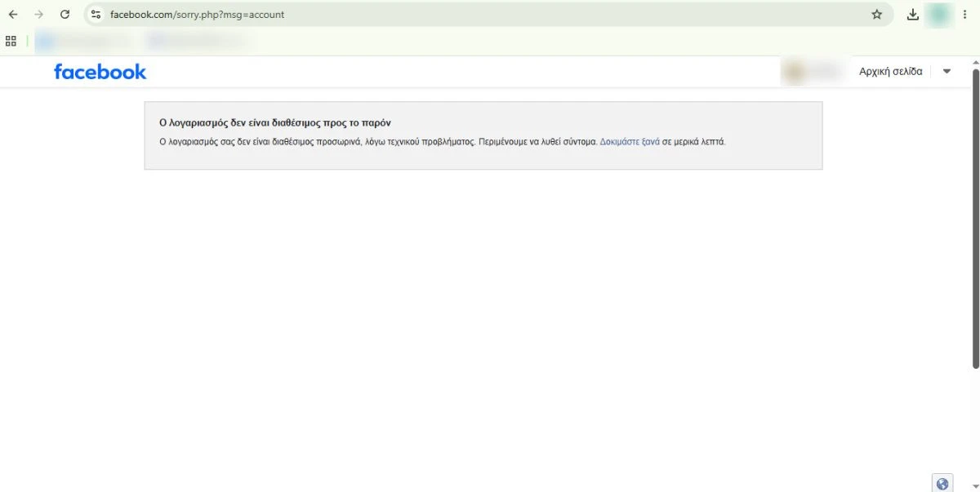
Task: Click the Facebook logo
Action: tap(100, 72)
